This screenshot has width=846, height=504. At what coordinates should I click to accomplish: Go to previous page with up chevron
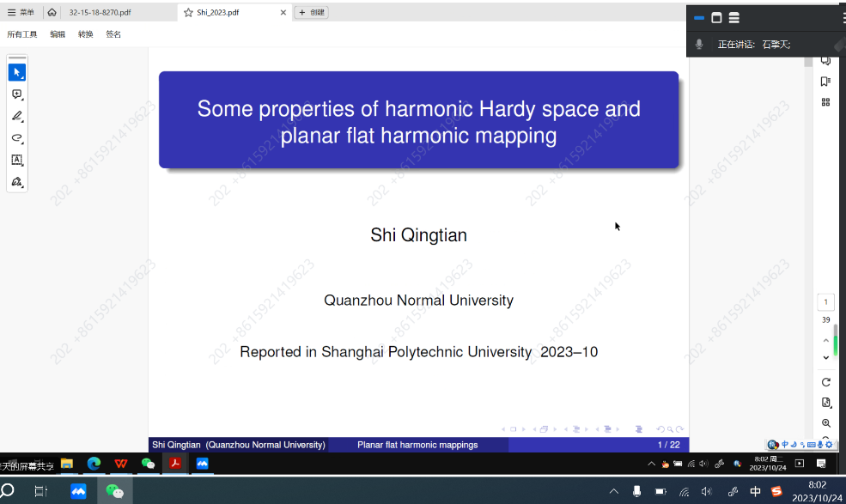click(x=826, y=340)
